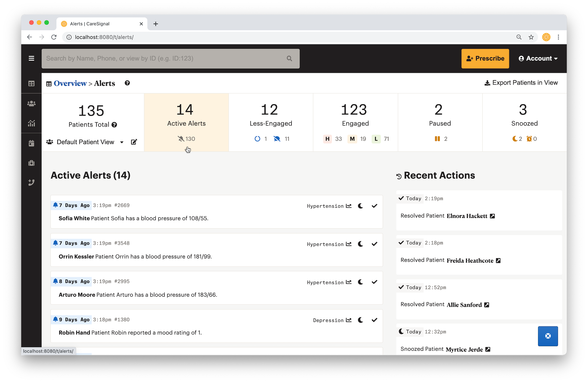
Task: Open the hamburger navigation menu
Action: pos(31,58)
